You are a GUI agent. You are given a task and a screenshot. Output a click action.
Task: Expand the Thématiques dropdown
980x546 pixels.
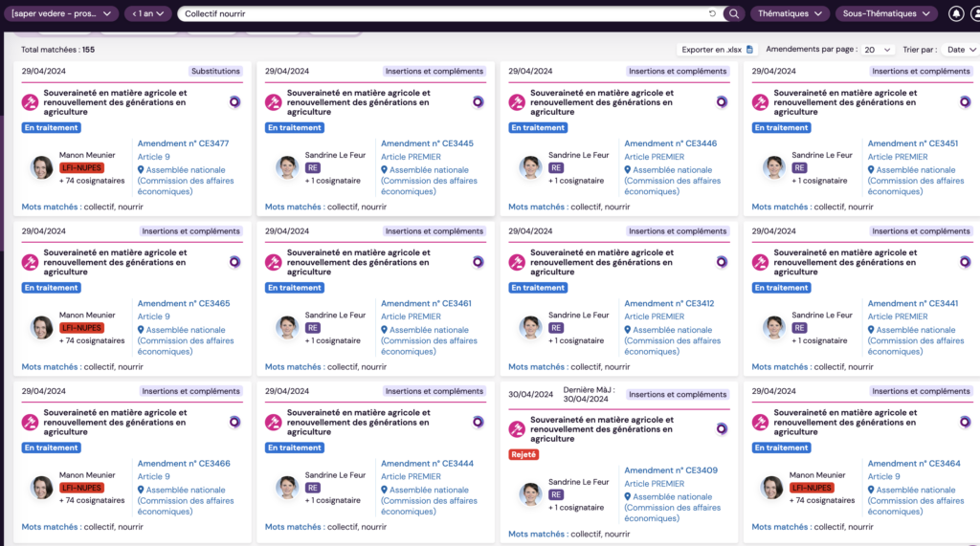point(791,13)
